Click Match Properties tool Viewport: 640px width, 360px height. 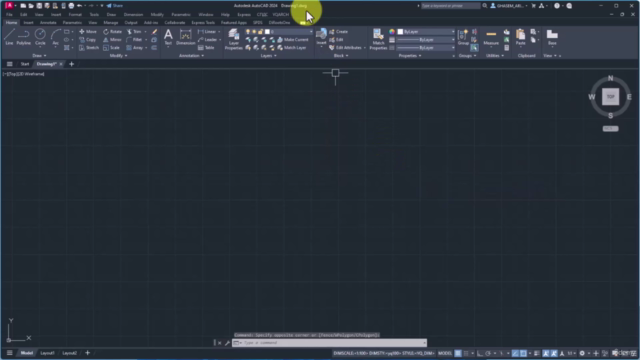click(x=378, y=39)
